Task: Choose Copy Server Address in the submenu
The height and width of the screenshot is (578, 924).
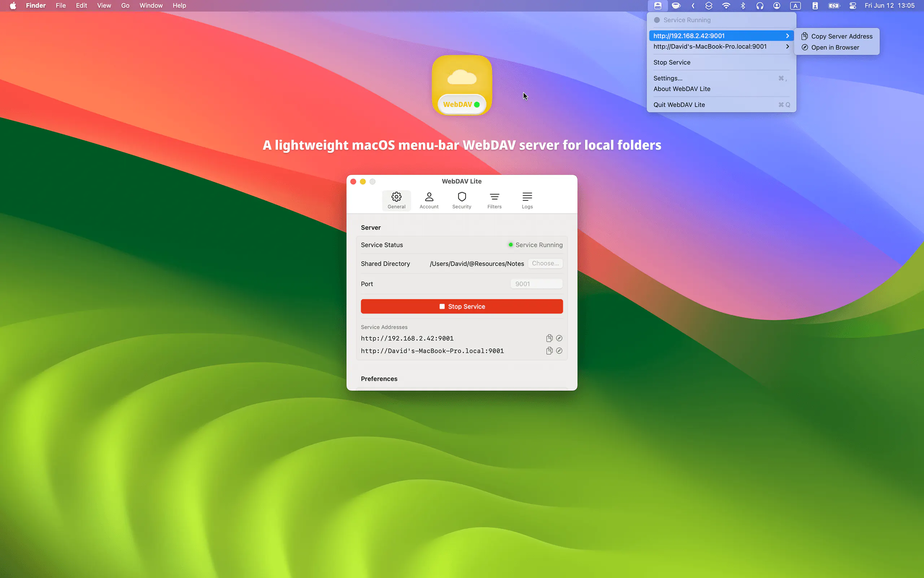Action: point(837,36)
